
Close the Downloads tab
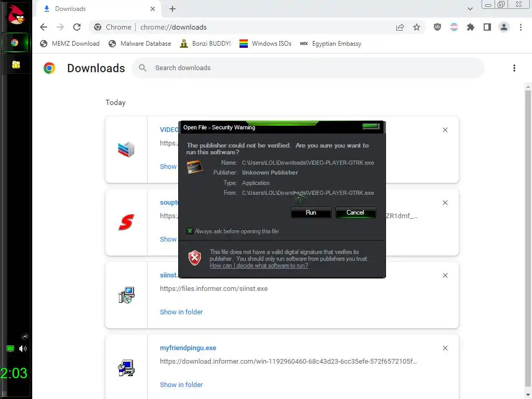[153, 9]
